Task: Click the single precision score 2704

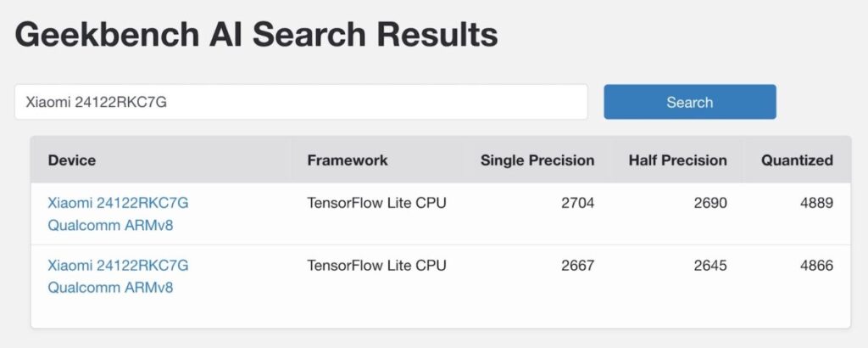Action: tap(578, 203)
